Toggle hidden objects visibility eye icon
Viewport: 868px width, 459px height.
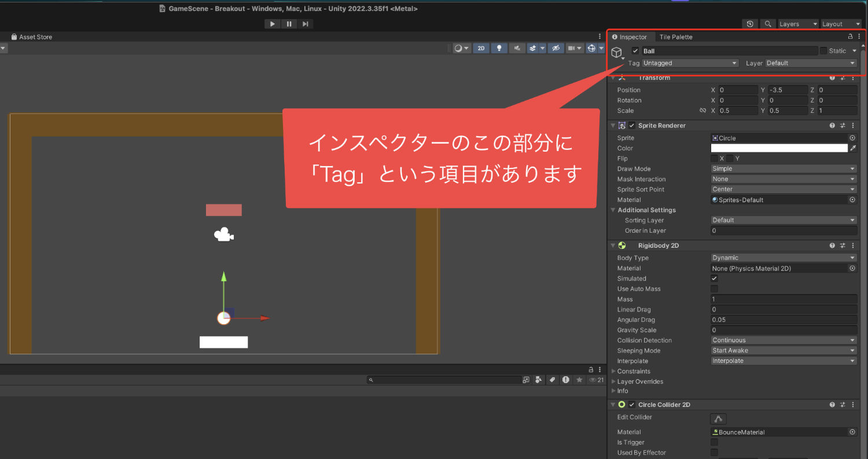point(556,48)
